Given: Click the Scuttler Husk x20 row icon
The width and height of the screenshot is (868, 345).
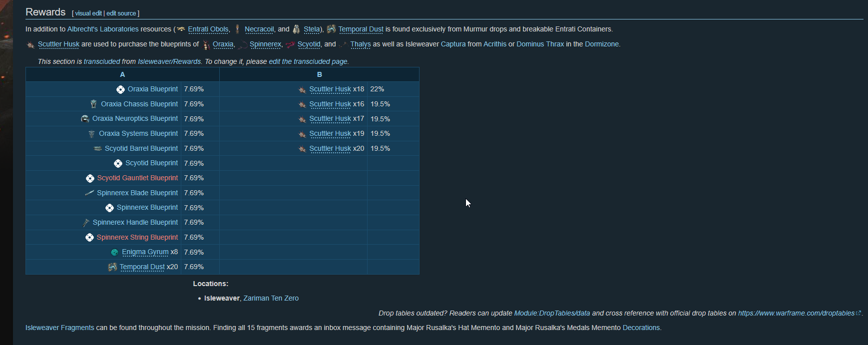Looking at the screenshot, I should point(302,149).
